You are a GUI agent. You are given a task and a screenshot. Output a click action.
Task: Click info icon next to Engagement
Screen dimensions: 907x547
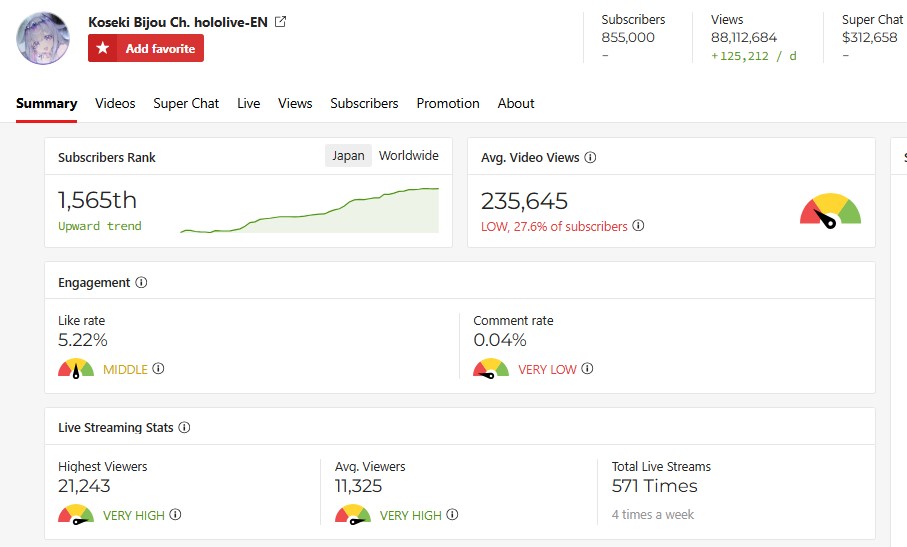click(x=141, y=282)
